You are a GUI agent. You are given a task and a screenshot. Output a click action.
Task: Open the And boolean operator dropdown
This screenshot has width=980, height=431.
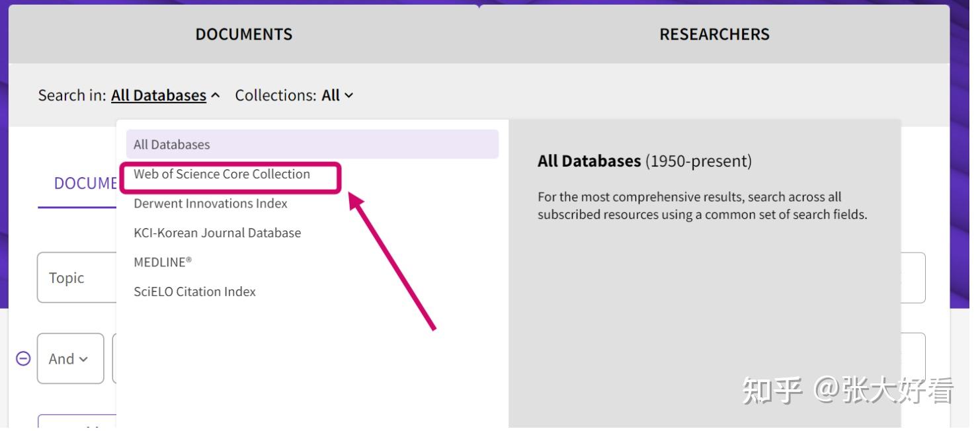click(70, 359)
